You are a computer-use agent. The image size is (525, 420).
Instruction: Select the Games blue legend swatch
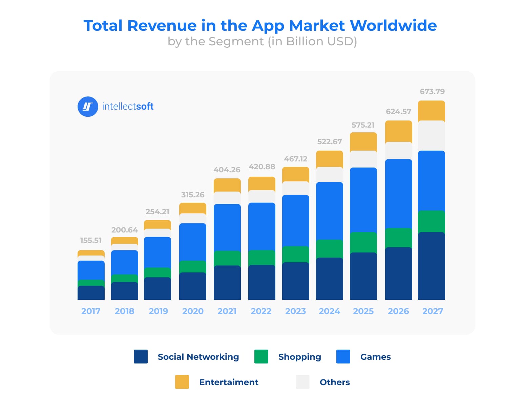(343, 357)
